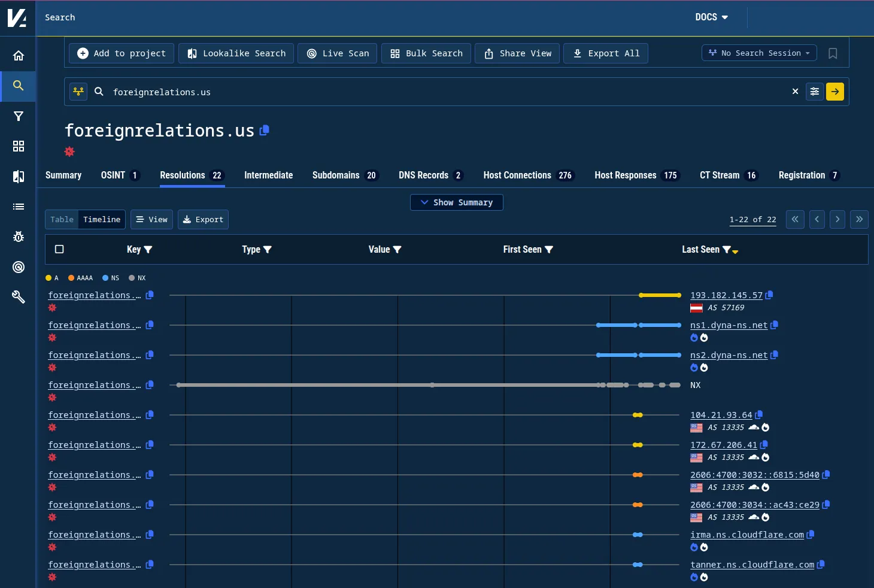Image resolution: width=874 pixels, height=588 pixels.
Task: Open the CT Stream tab
Action: (729, 175)
